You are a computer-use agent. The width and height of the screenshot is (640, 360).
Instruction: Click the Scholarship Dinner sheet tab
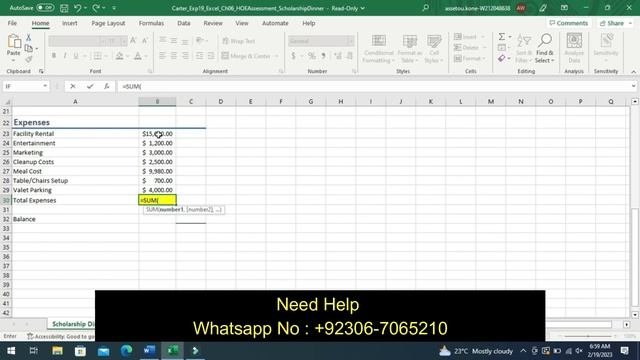pyautogui.click(x=73, y=324)
